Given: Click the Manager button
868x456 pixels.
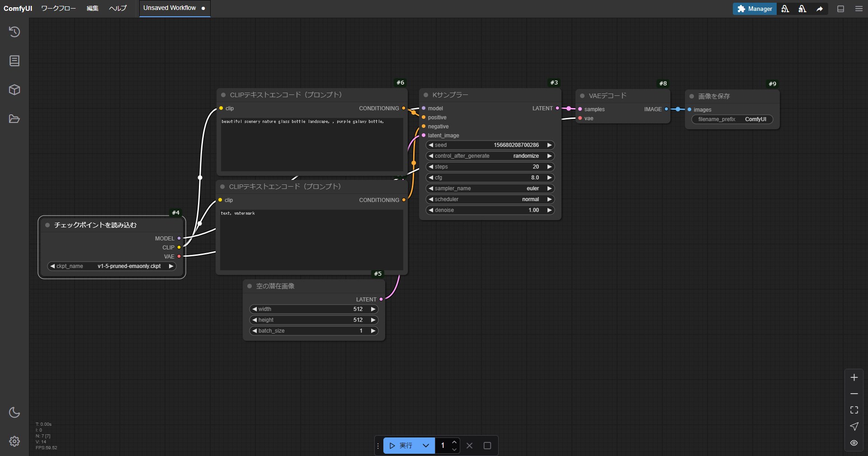Looking at the screenshot, I should 755,9.
